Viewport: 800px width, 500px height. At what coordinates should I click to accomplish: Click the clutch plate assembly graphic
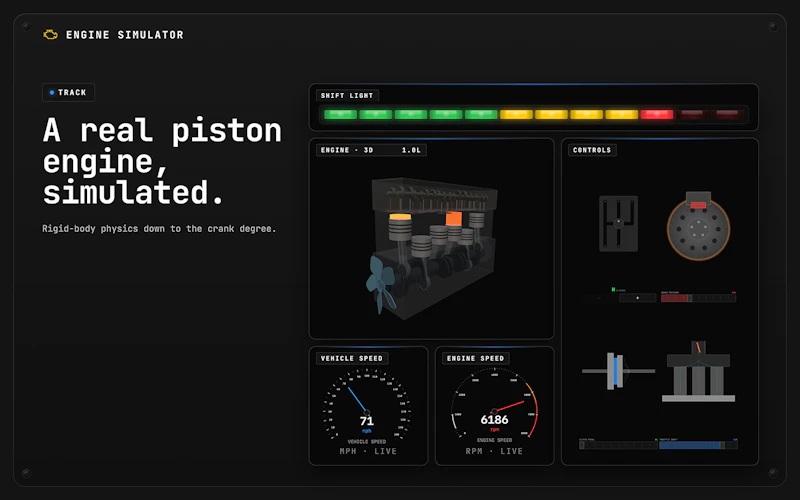(618, 371)
